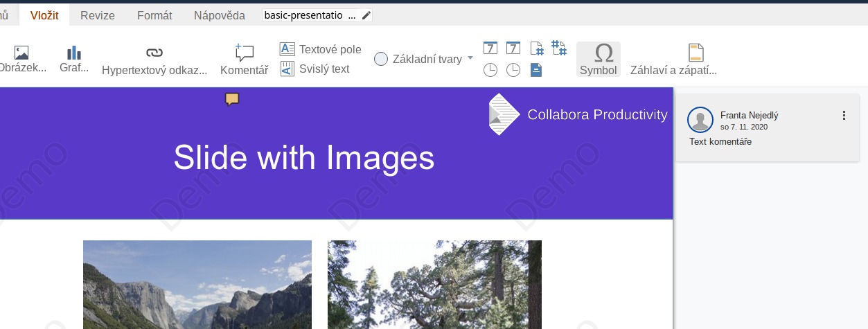Viewport: 868px width, 329px height.
Task: Switch to the Revize tab
Action: click(x=98, y=15)
